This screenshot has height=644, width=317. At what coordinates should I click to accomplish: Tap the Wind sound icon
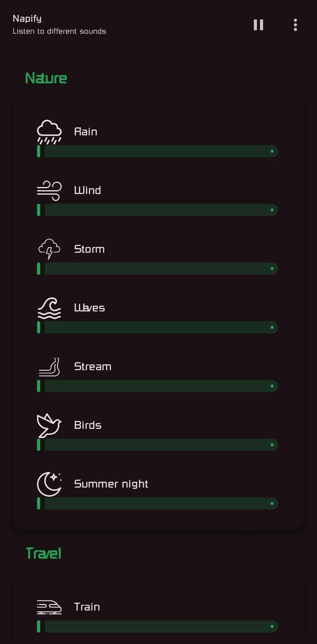[49, 191]
